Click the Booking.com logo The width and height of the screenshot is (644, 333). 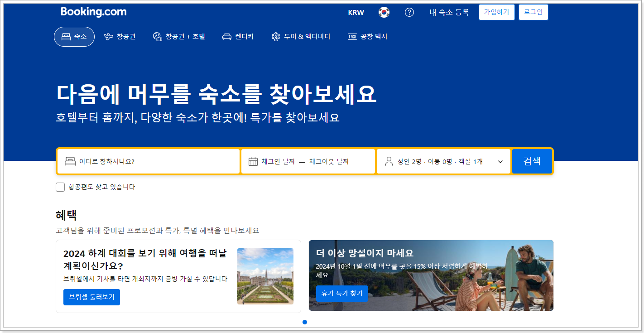[x=93, y=11]
